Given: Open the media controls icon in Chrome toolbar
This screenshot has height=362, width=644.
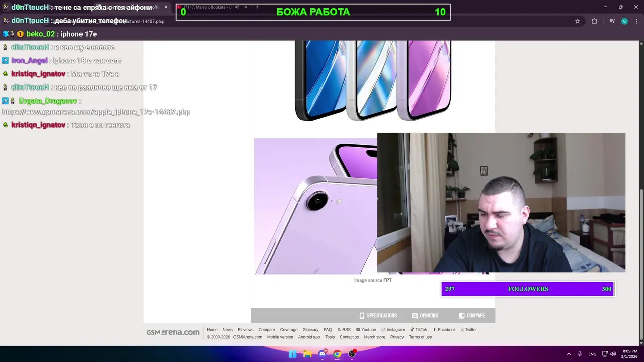Looking at the screenshot, I should [612, 21].
